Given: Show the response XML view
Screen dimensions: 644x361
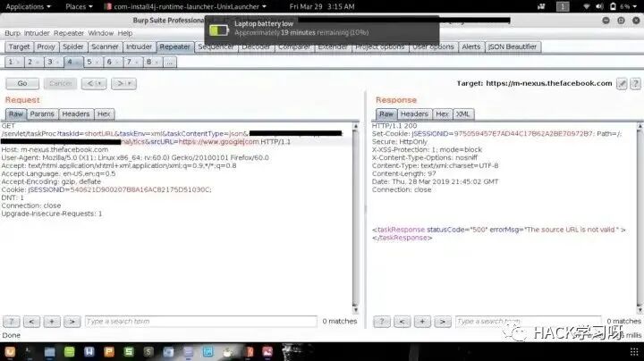Looking at the screenshot, I should point(462,114).
